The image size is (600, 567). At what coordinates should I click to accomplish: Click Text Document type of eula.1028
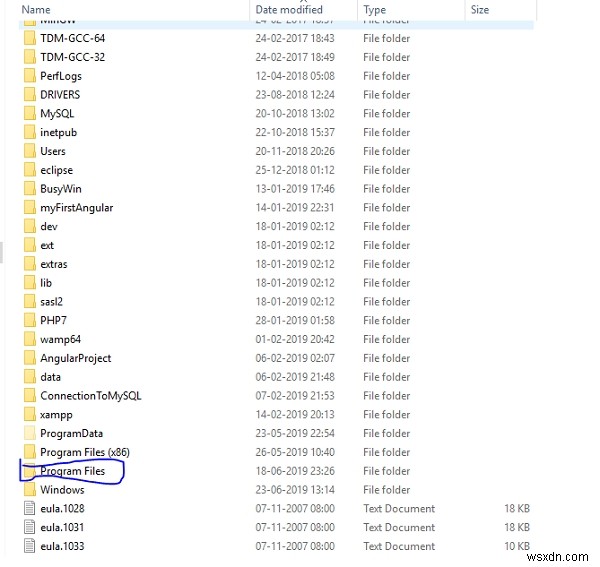pos(399,508)
